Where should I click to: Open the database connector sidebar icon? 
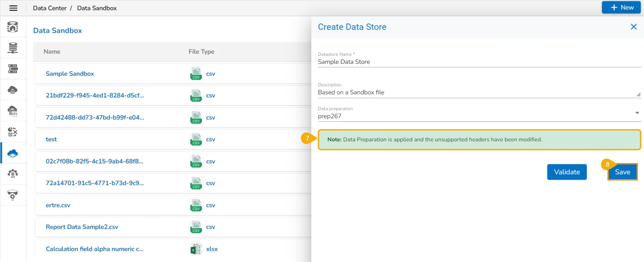13,48
